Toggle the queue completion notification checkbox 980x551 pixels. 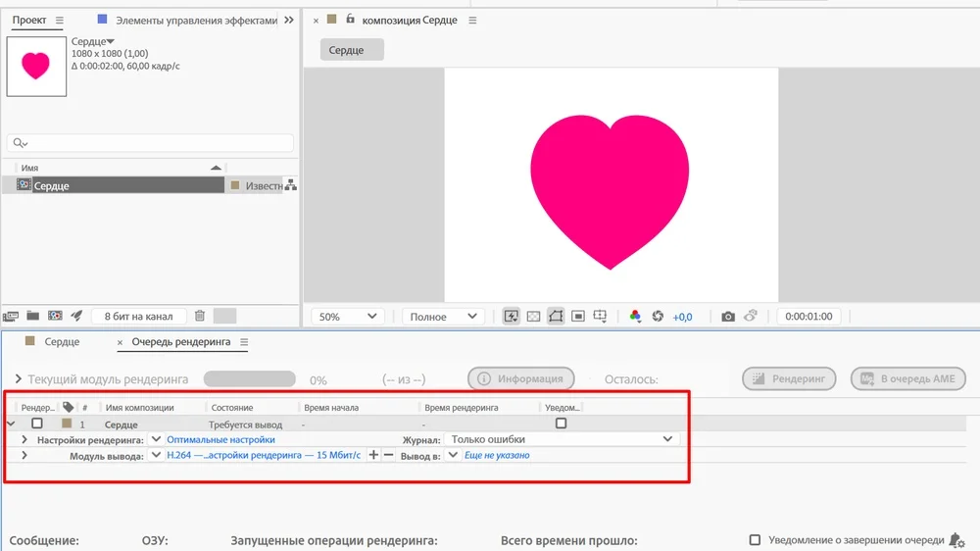point(755,540)
